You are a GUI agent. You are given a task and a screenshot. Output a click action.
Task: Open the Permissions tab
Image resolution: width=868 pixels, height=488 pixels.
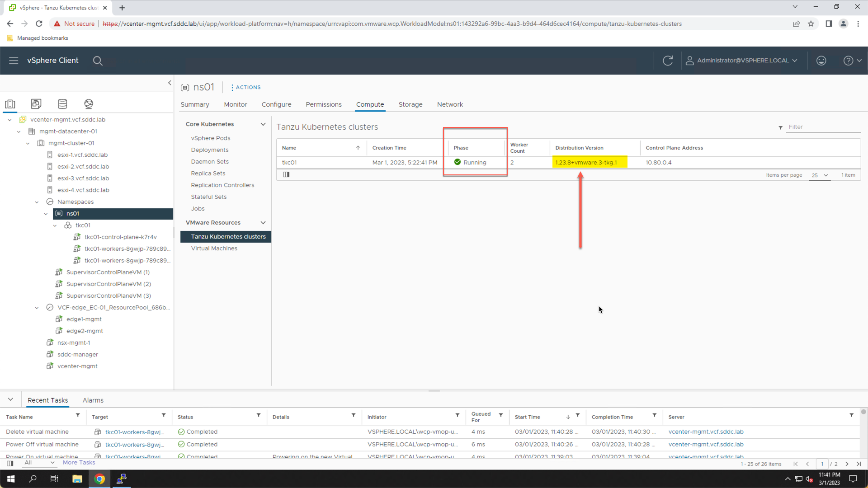click(x=324, y=104)
